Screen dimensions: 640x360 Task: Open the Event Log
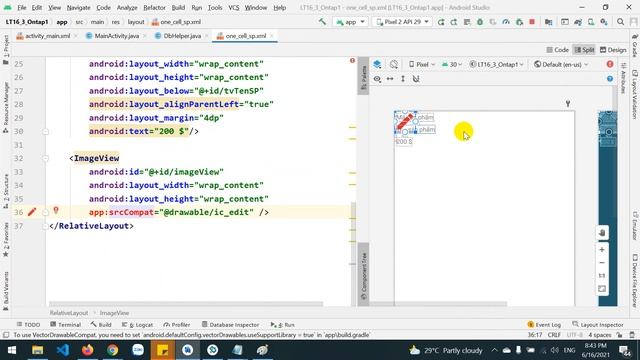(x=544, y=324)
